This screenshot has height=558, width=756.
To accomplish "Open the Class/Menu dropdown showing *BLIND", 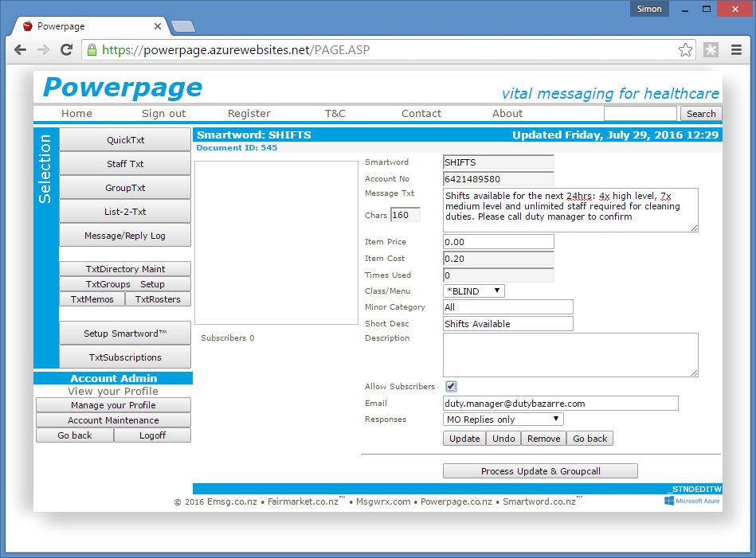I will pos(473,291).
